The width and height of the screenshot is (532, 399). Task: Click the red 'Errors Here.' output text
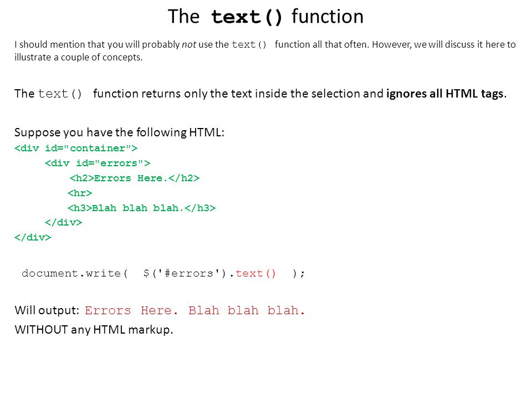click(x=131, y=310)
